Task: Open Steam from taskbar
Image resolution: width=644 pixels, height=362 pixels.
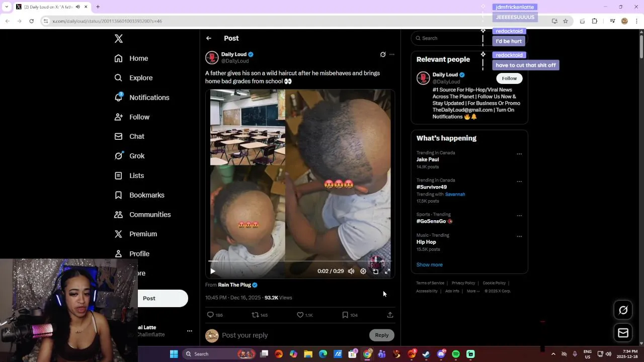Action: [x=426, y=354]
